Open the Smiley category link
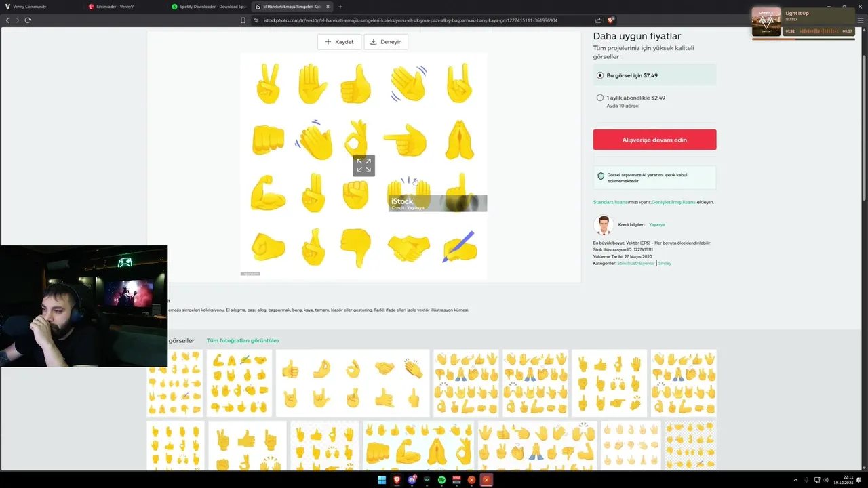The image size is (868, 488). click(665, 263)
